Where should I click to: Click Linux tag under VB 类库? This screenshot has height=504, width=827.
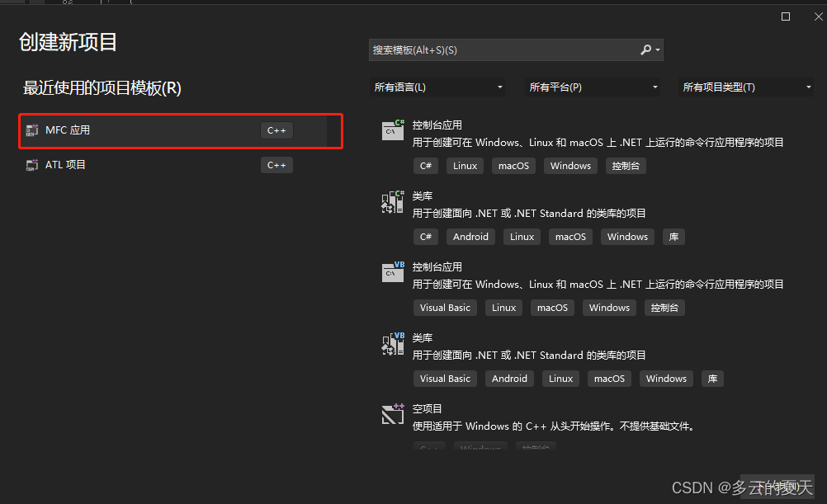[560, 379]
